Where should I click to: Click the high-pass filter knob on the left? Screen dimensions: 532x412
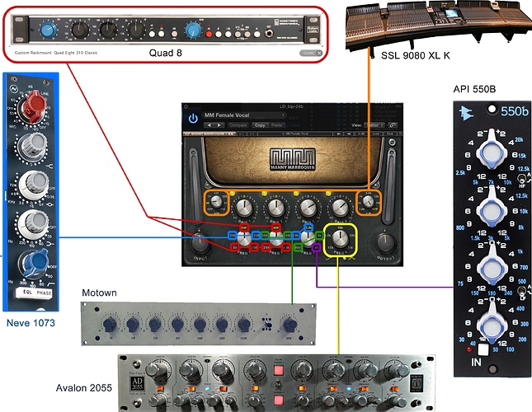coord(216,203)
